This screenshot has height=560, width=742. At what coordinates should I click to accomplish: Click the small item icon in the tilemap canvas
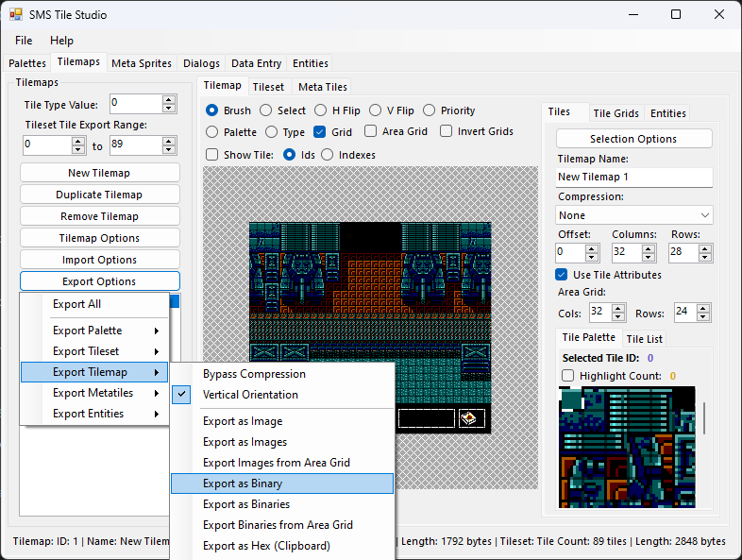tap(469, 418)
